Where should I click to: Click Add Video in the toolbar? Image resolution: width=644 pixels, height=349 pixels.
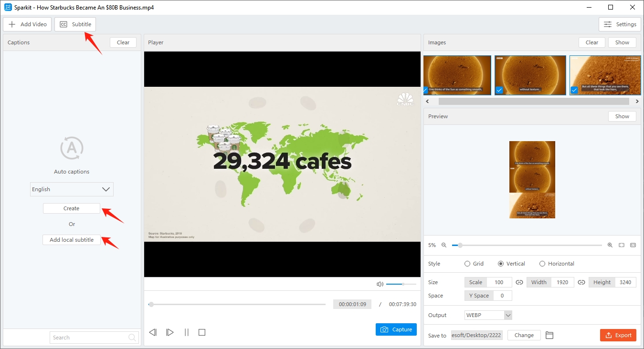[27, 24]
